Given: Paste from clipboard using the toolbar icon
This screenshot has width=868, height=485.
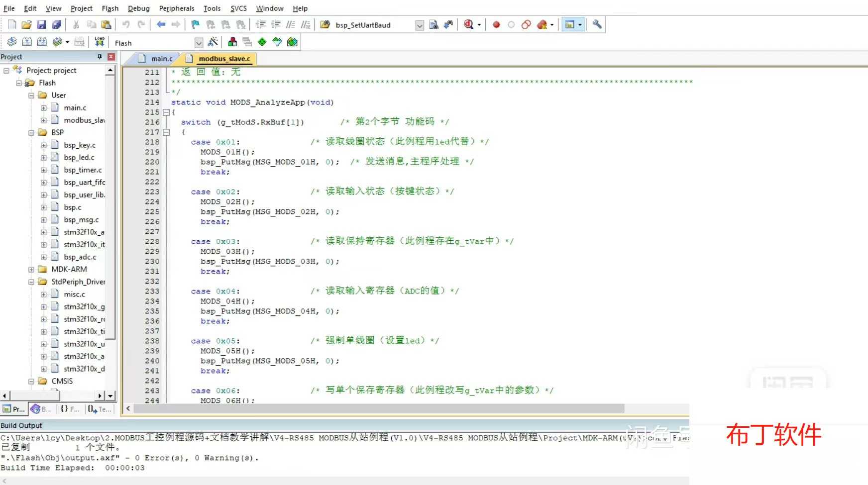Looking at the screenshot, I should [x=106, y=24].
